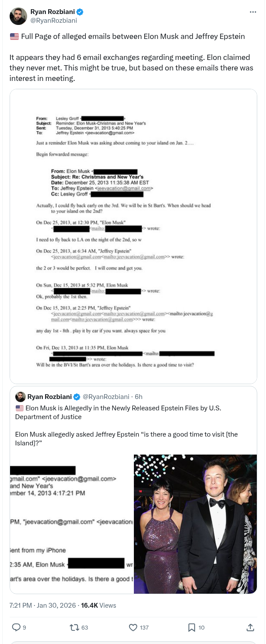Click the blue verified badge in header

pyautogui.click(x=80, y=12)
